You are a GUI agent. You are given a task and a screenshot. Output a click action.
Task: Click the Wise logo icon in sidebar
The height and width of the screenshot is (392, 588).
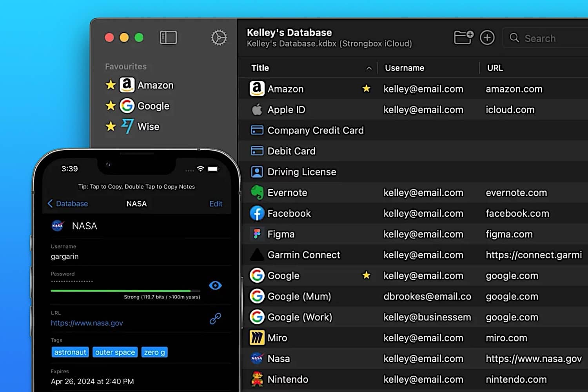pyautogui.click(x=127, y=126)
